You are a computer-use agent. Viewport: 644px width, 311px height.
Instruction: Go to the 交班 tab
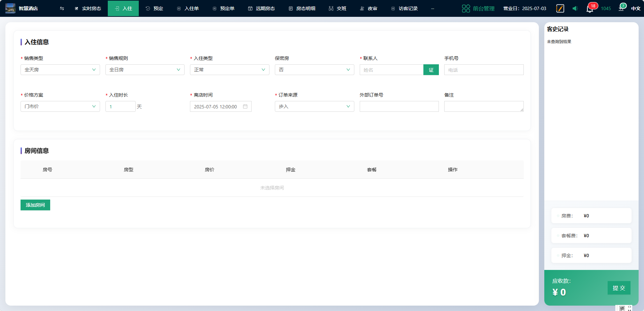pyautogui.click(x=337, y=8)
